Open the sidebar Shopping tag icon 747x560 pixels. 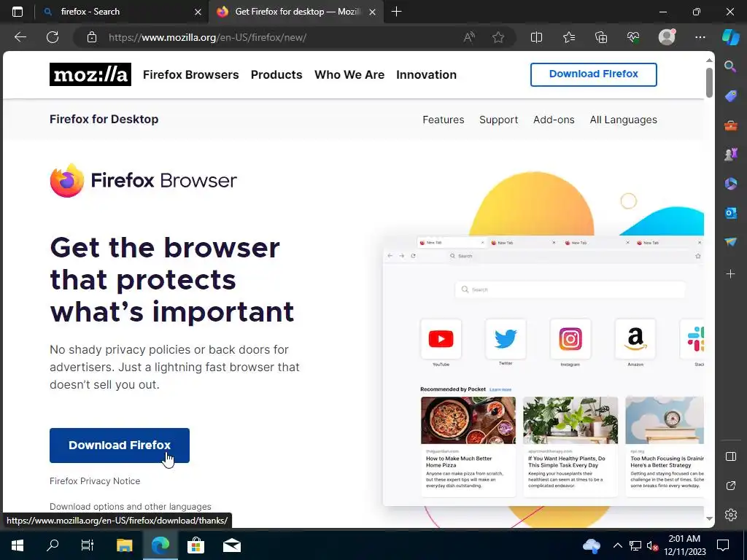coord(730,96)
